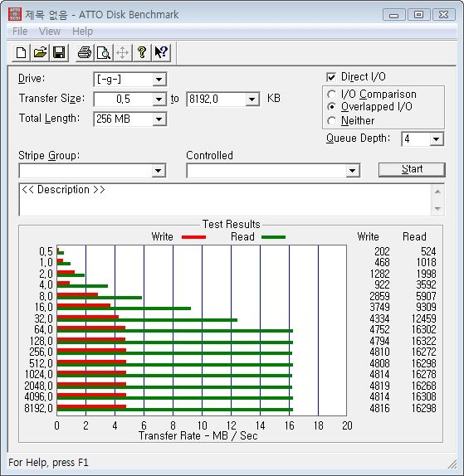Click the 64,0 transfer size row label

(x=44, y=330)
